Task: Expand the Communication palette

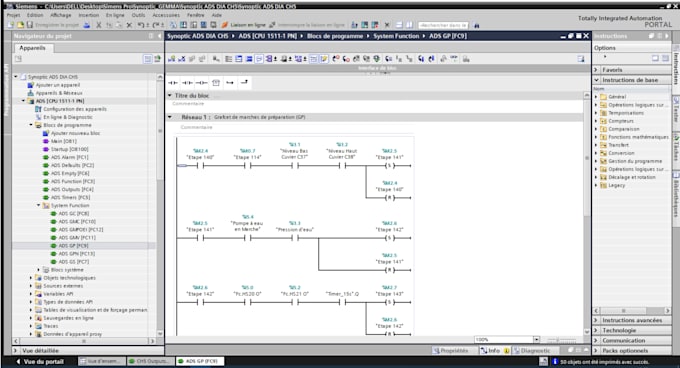Action: tap(596, 341)
